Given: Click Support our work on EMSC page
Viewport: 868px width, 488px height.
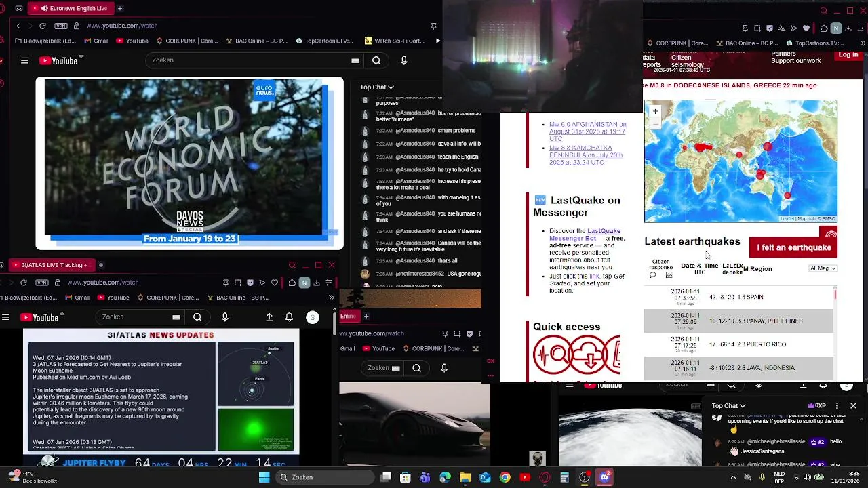Looking at the screenshot, I should coord(796,61).
